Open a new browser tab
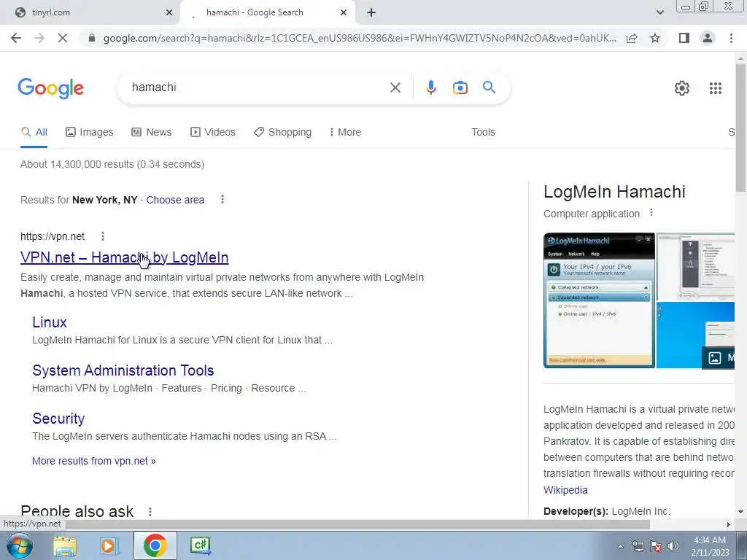Screen dimensions: 747x560 (371, 13)
